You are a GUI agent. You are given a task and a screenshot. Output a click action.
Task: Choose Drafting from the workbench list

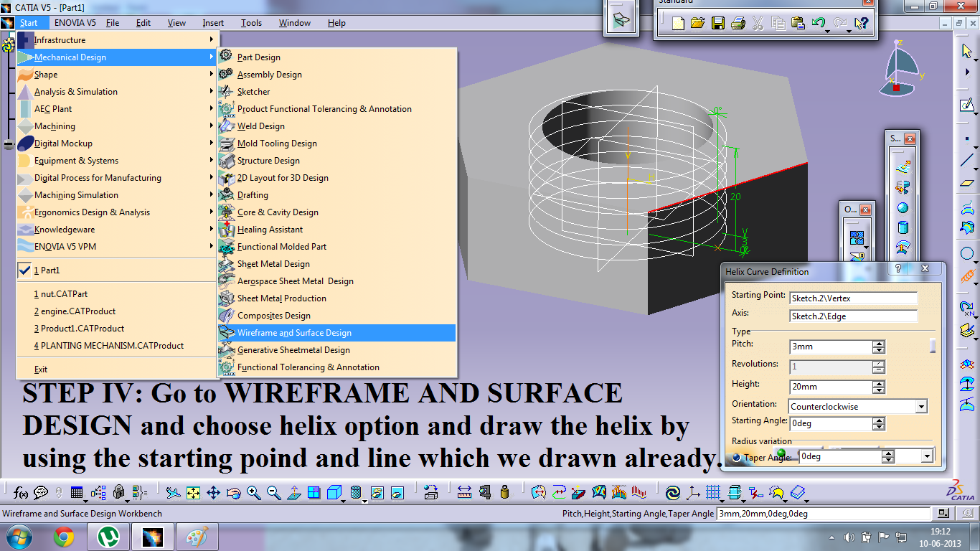[336, 195]
